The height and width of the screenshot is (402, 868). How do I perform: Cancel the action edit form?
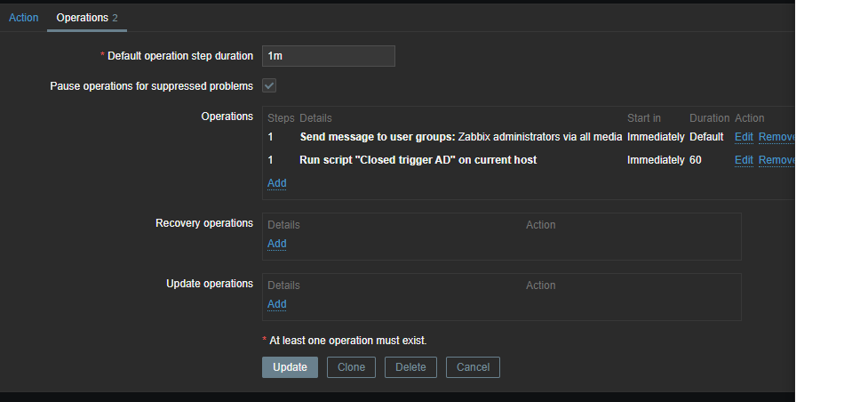[473, 367]
